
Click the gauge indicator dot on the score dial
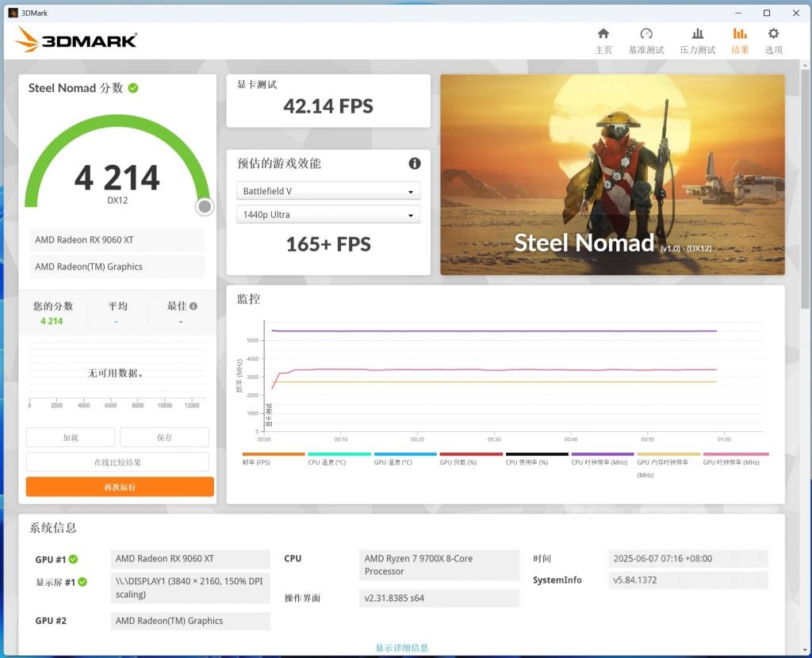(205, 206)
